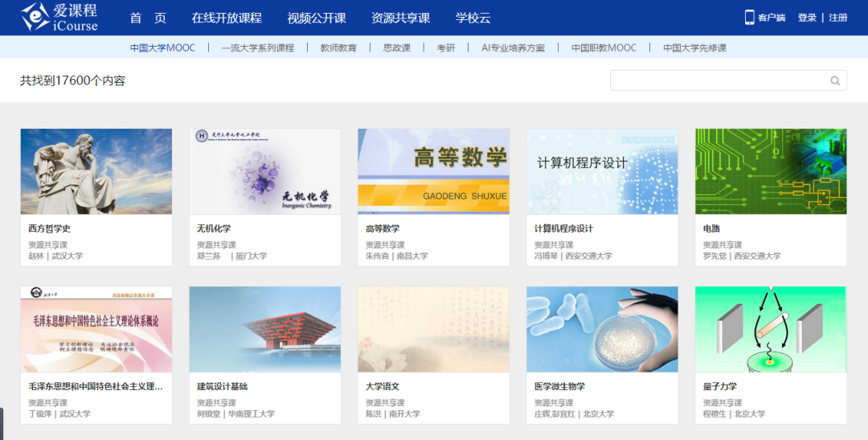This screenshot has height=440, width=868.
Task: Click the 无机化学 course title
Action: click(214, 228)
